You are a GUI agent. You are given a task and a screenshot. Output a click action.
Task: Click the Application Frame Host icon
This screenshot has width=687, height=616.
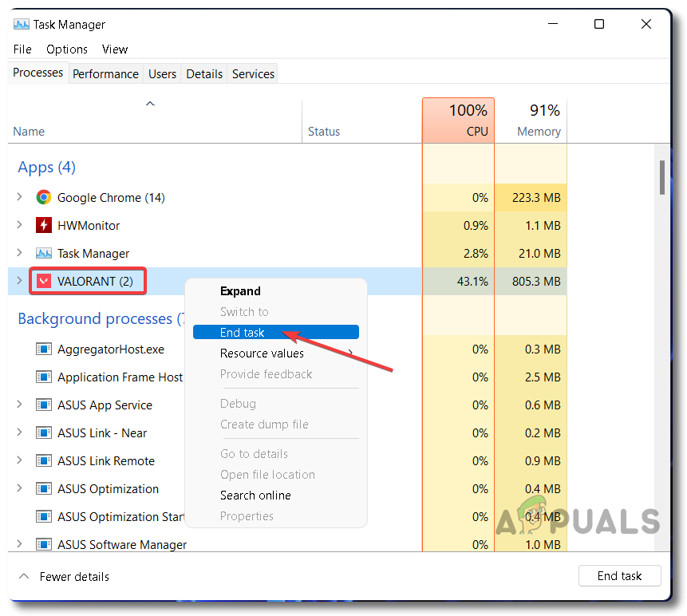point(43,377)
